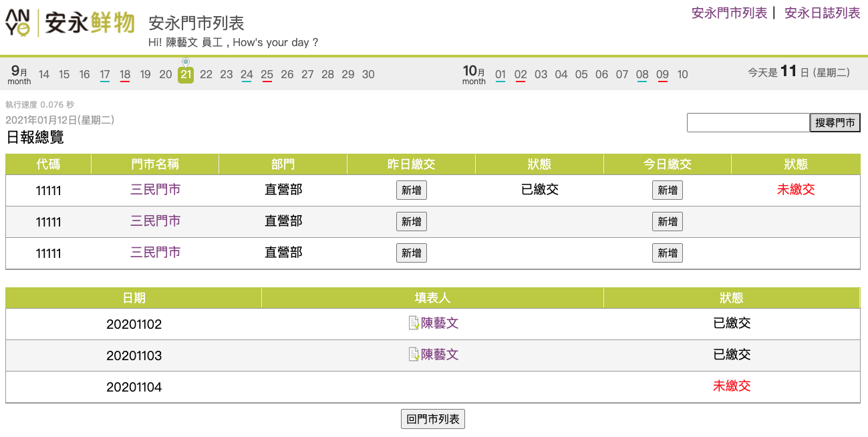
Task: Click 新增 under 昨日繳交 in second row
Action: [411, 222]
